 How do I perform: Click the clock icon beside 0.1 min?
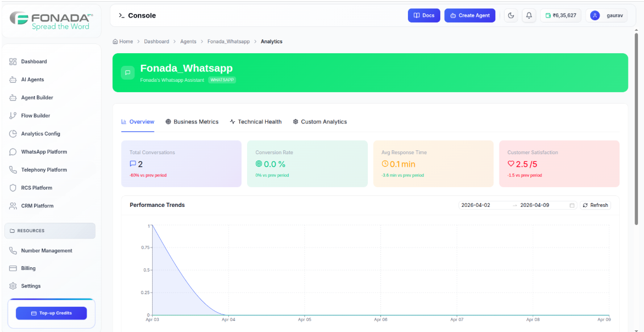385,164
